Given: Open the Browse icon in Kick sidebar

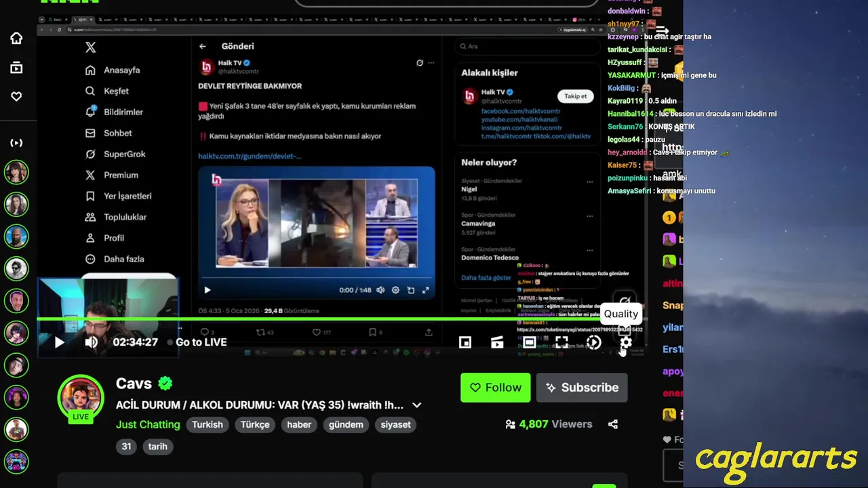Looking at the screenshot, I should pos(16,67).
